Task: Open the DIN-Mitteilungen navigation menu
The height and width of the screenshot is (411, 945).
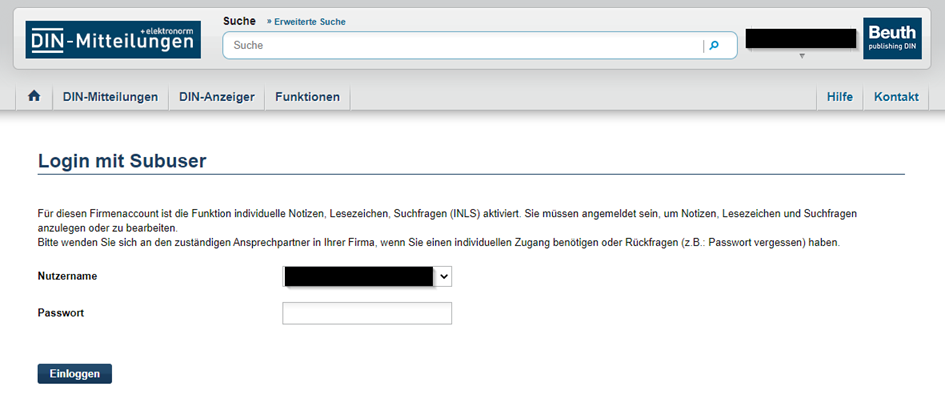Action: (x=110, y=97)
